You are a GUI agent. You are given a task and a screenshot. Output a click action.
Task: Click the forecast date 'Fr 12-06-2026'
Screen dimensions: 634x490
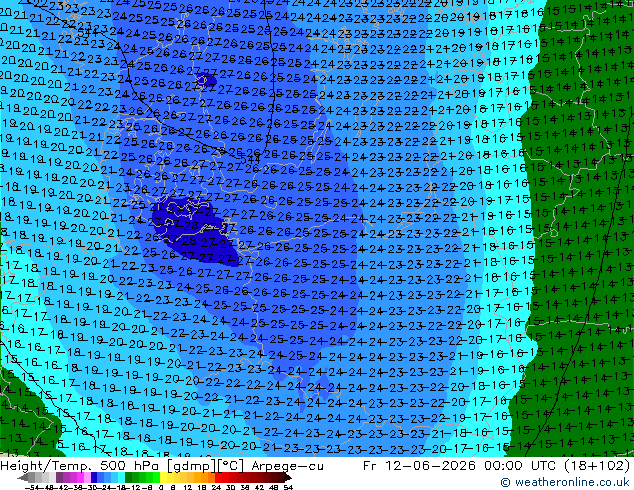(419, 466)
